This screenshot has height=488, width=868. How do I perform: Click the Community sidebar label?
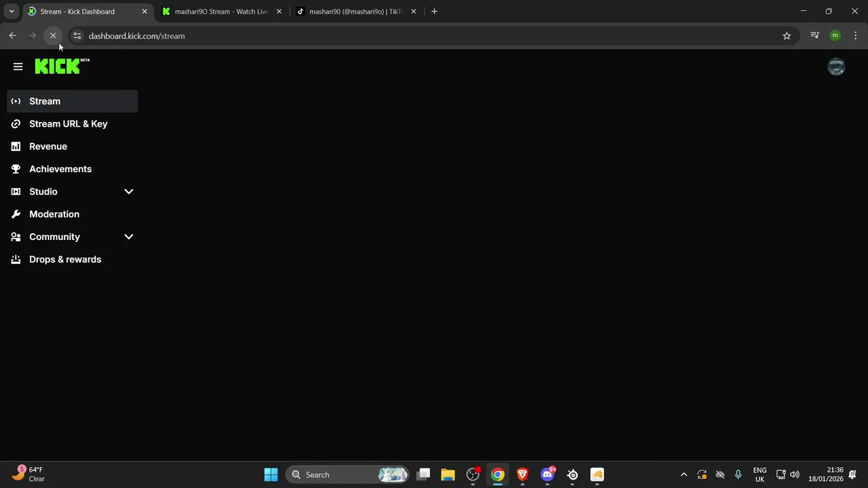point(54,237)
